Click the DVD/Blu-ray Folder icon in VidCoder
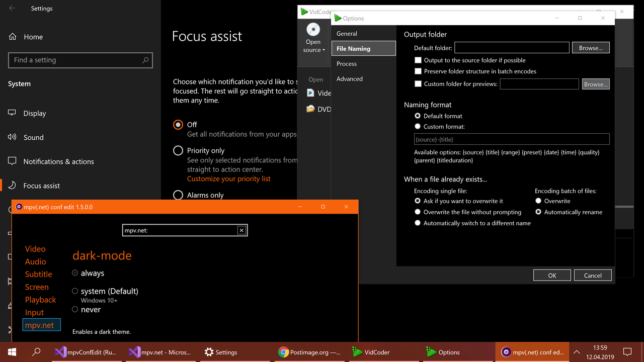Viewport: 644px width, 362px height. coord(311,109)
